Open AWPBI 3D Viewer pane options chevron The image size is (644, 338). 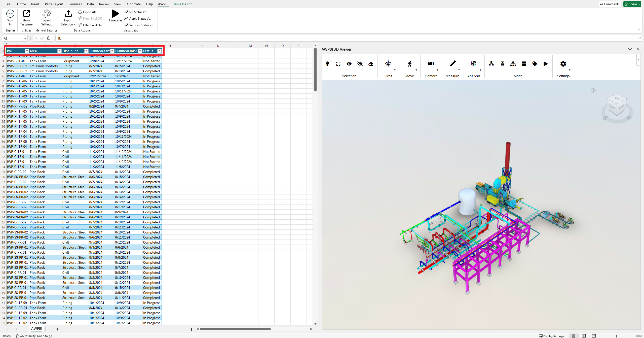click(630, 49)
